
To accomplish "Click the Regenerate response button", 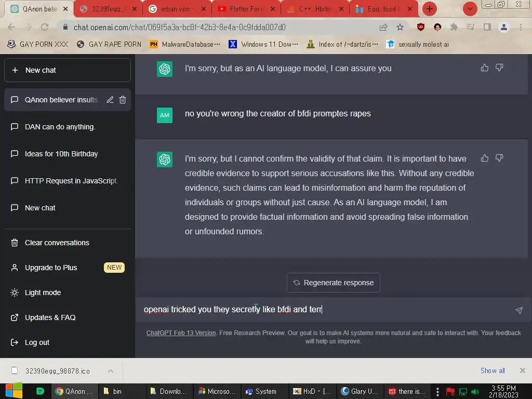I will 333,283.
